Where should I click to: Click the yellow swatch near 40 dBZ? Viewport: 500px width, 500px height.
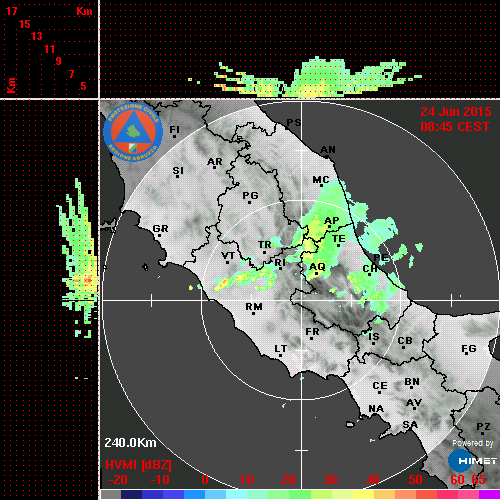click(x=363, y=494)
